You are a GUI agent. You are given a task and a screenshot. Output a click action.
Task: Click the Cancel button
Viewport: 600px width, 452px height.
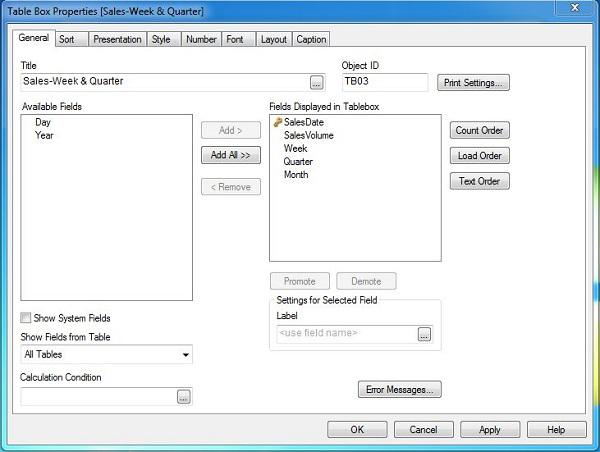(x=424, y=430)
